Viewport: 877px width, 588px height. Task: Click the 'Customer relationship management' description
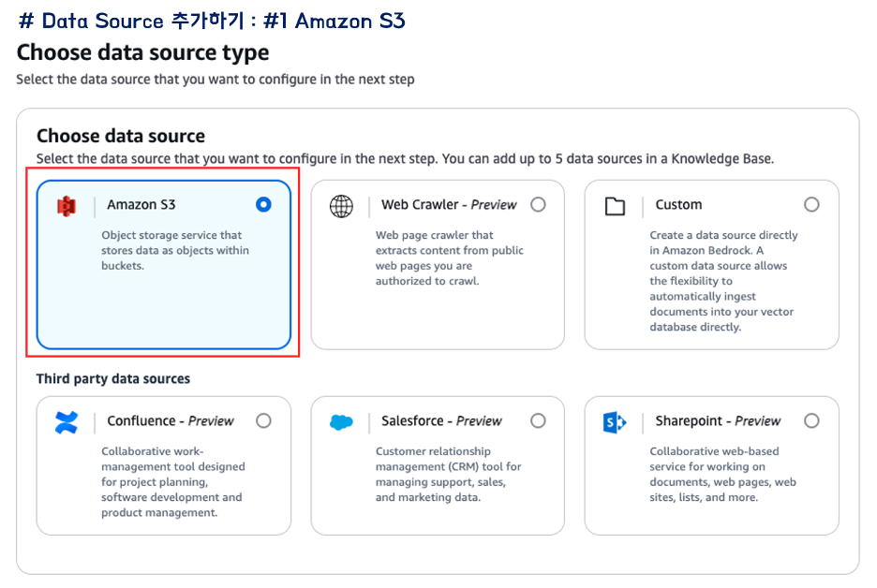coord(448,474)
